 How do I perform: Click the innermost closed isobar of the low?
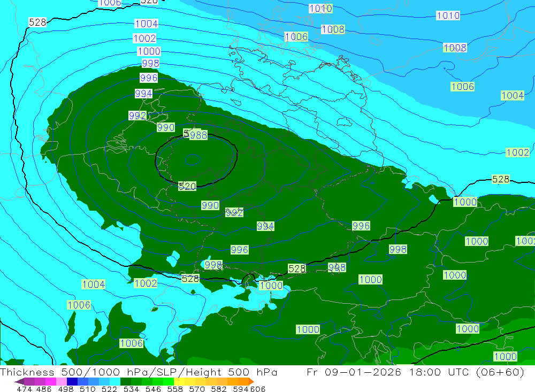point(193,160)
